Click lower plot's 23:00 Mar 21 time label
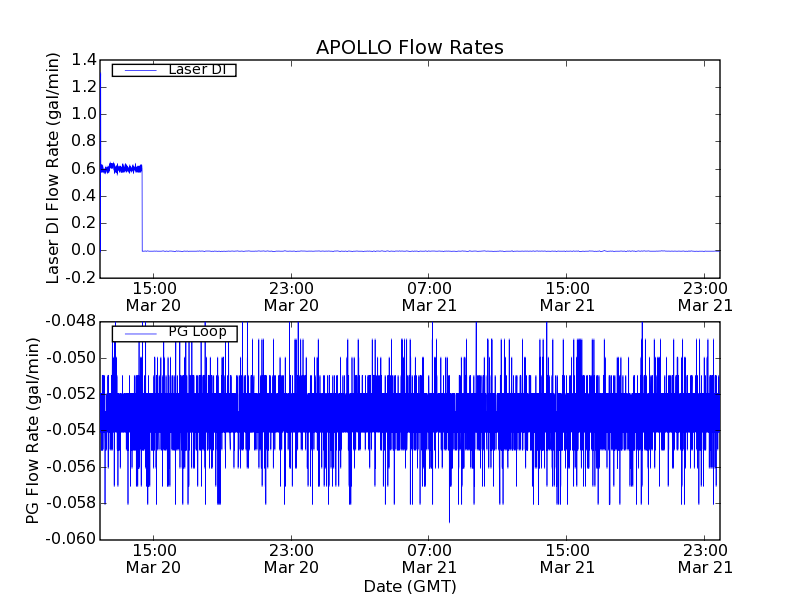 point(705,558)
